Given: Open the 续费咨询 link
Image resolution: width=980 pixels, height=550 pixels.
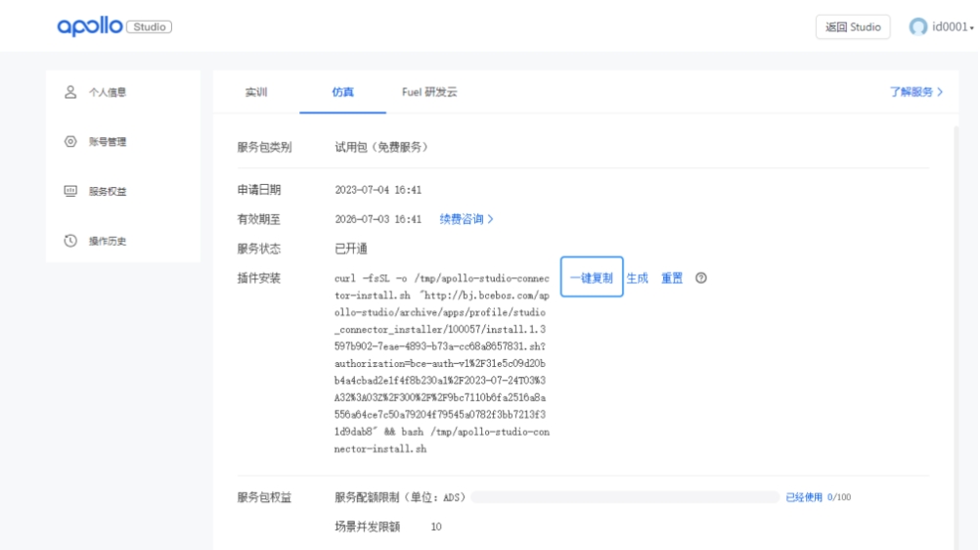Looking at the screenshot, I should click(x=467, y=219).
